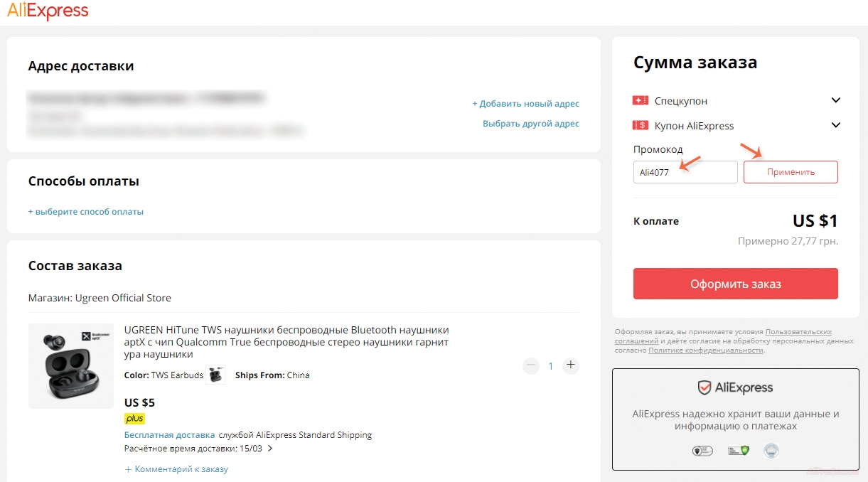This screenshot has width=868, height=482.
Task: Click the round blue trust seal badge
Action: [x=771, y=451]
